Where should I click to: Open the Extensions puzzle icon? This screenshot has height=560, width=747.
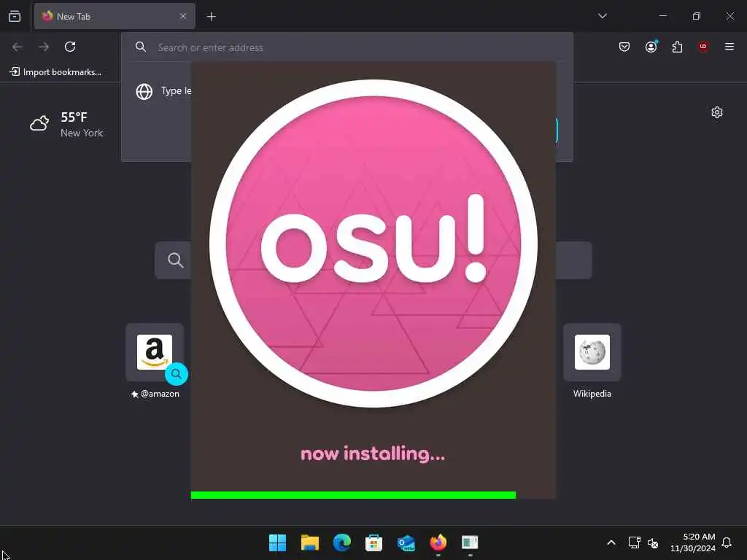click(x=677, y=47)
